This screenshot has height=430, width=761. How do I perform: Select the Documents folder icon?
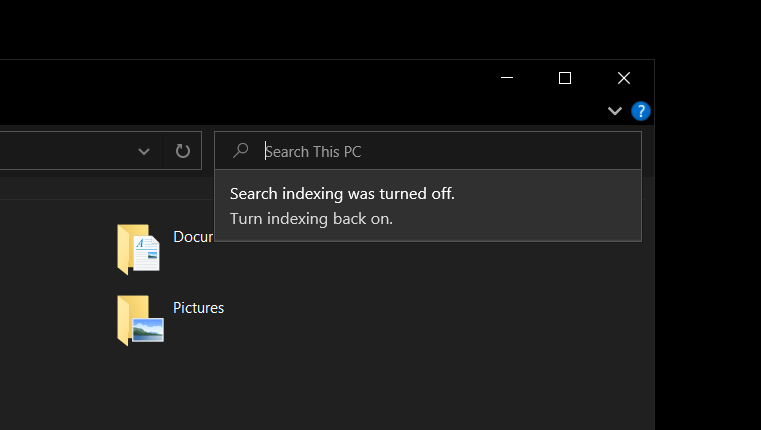(139, 249)
